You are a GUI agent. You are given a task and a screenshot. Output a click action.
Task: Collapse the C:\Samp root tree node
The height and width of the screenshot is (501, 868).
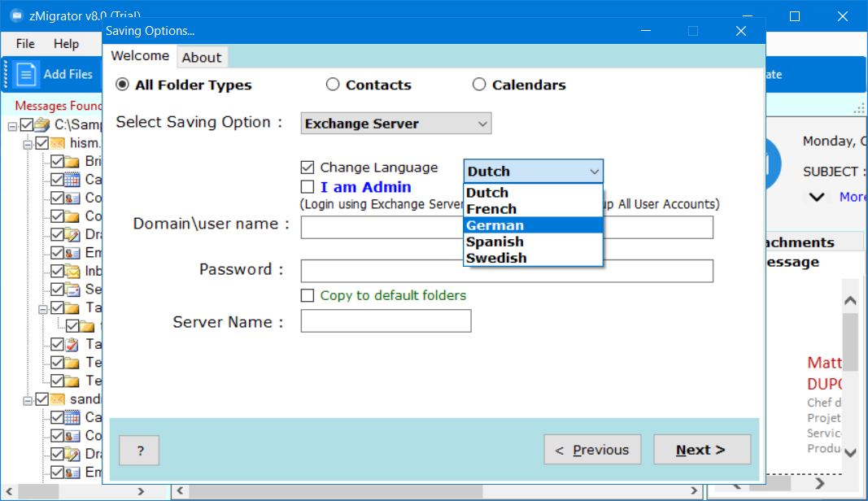tap(12, 127)
